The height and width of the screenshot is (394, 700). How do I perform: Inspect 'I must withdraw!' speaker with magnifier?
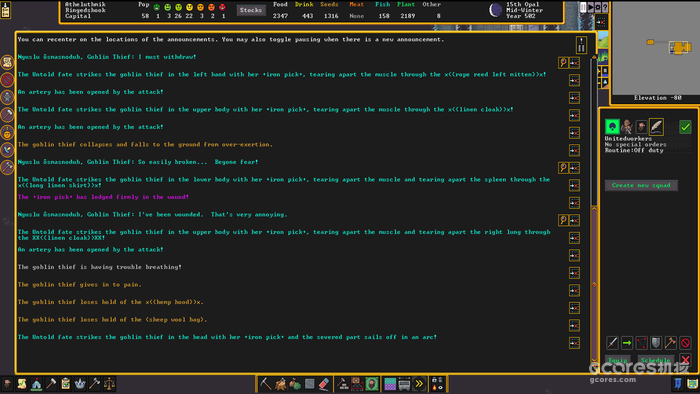tap(563, 63)
